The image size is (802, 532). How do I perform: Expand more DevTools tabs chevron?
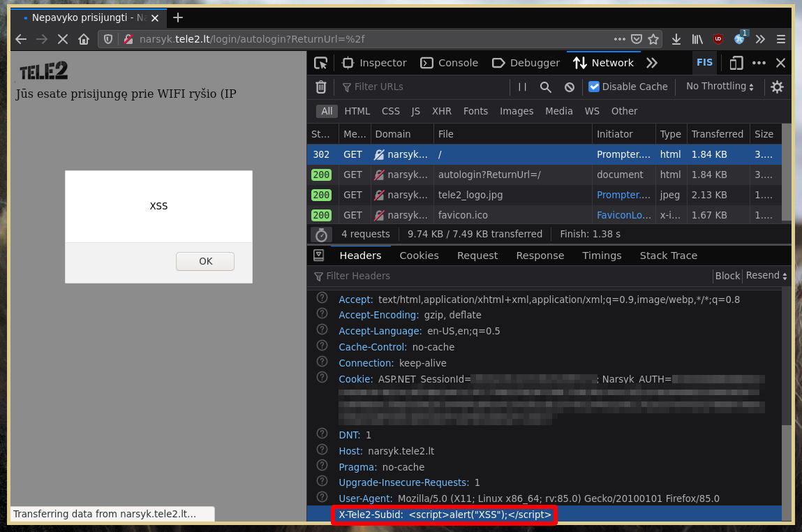(x=652, y=63)
